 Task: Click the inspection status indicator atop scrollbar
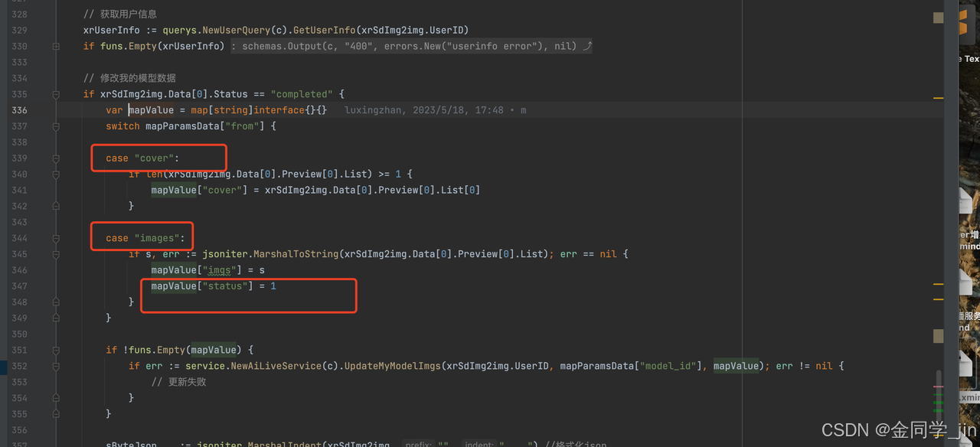[938, 18]
